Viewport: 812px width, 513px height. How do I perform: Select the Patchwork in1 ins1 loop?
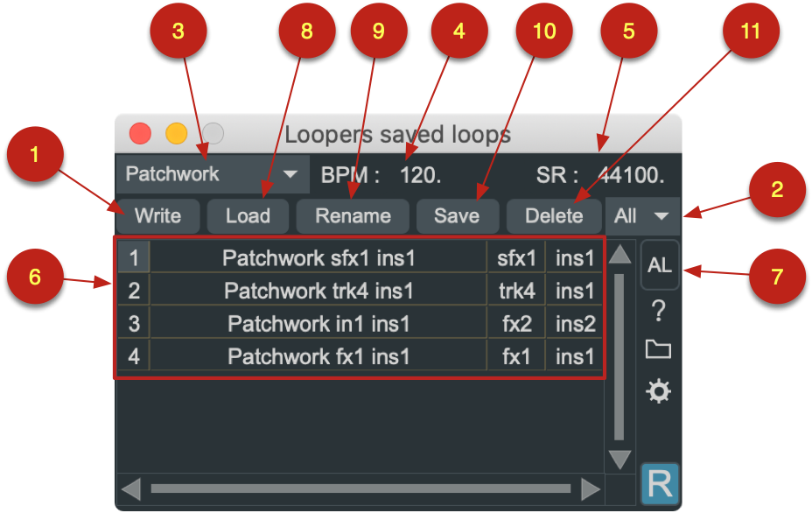(x=318, y=323)
